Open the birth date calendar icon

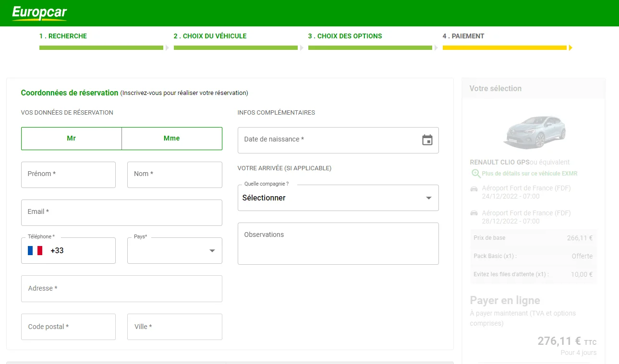tap(427, 140)
